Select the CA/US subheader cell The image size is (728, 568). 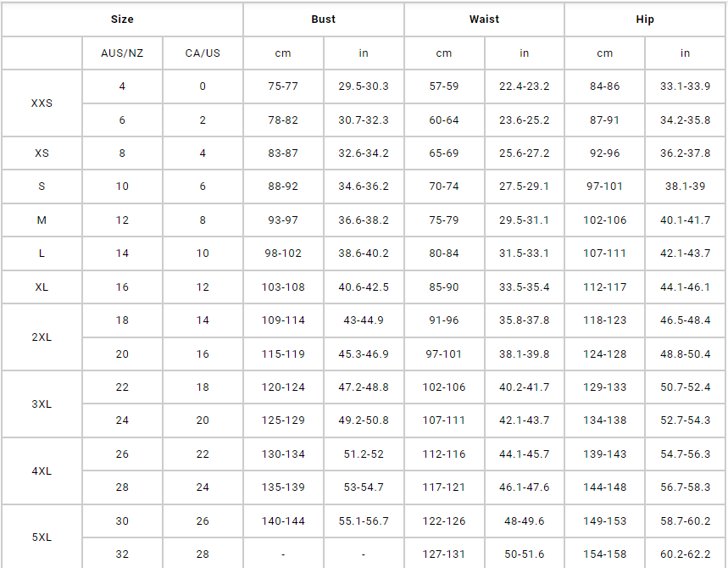(x=203, y=53)
